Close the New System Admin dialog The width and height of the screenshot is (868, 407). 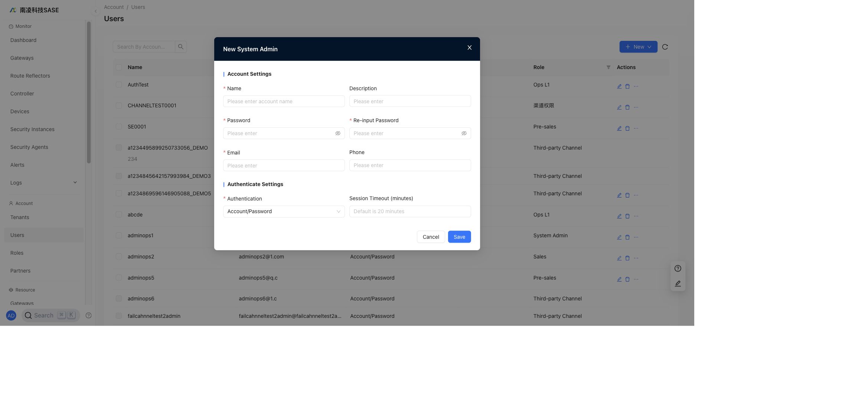(x=469, y=48)
